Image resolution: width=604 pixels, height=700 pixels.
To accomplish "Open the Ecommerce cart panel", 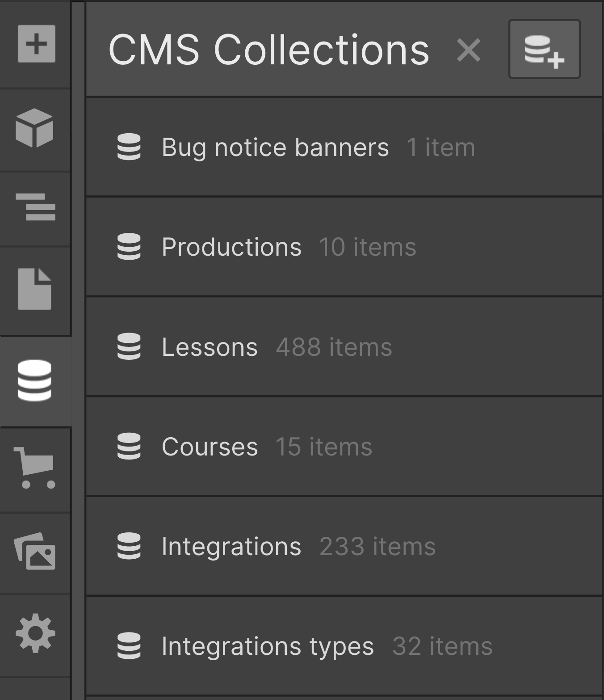I will point(34,467).
